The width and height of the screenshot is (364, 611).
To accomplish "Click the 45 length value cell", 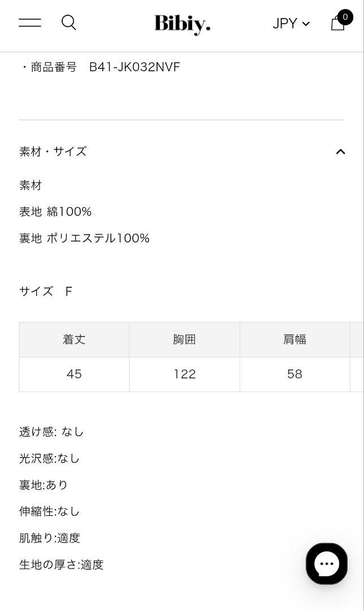I will pyautogui.click(x=74, y=375).
